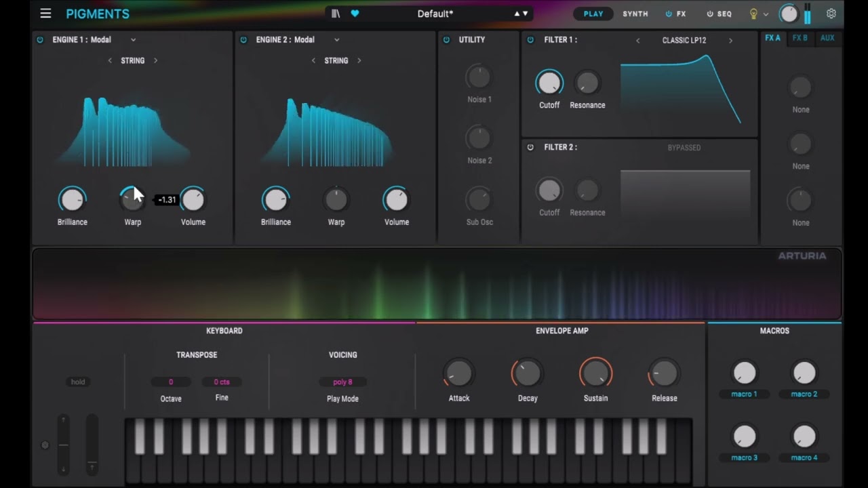
Task: Click the modulation wheel slider
Action: 92,444
